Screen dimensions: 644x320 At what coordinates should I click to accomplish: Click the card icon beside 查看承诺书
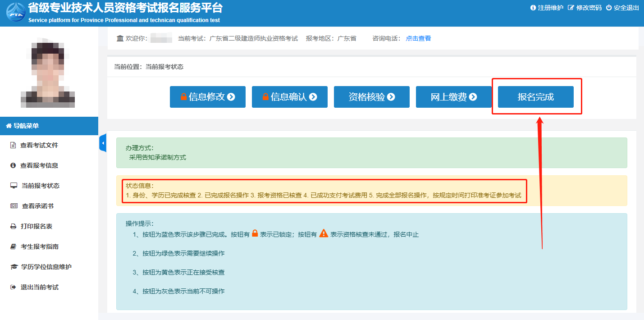pos(14,206)
